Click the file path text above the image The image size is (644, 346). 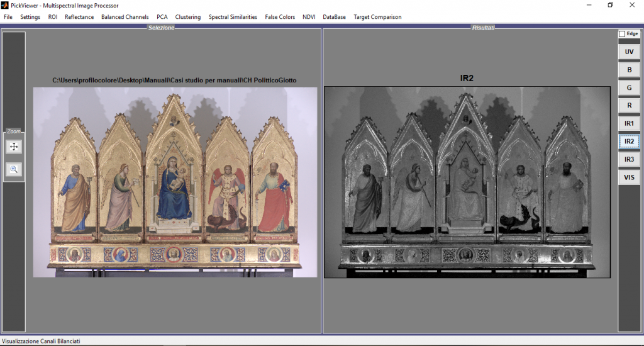pos(174,80)
